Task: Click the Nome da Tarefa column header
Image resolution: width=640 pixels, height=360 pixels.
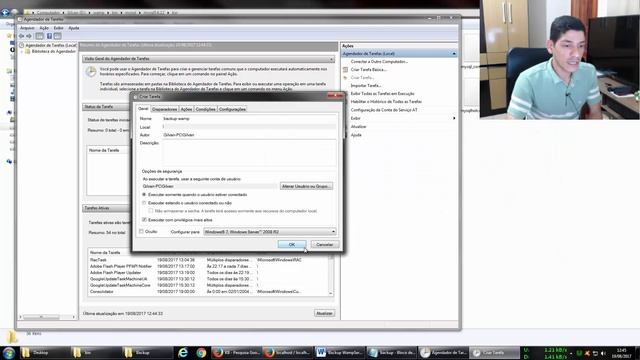Action: (x=105, y=253)
